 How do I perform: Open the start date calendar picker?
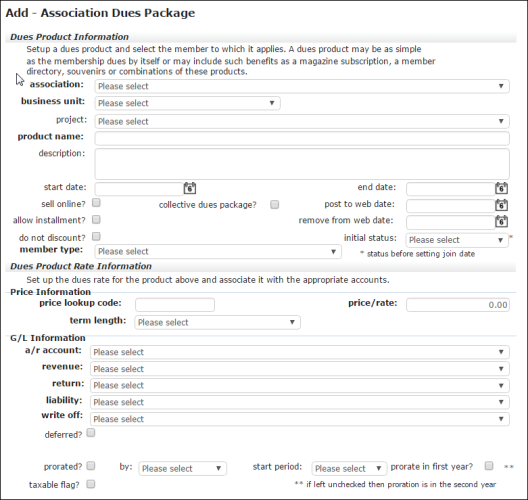point(190,188)
